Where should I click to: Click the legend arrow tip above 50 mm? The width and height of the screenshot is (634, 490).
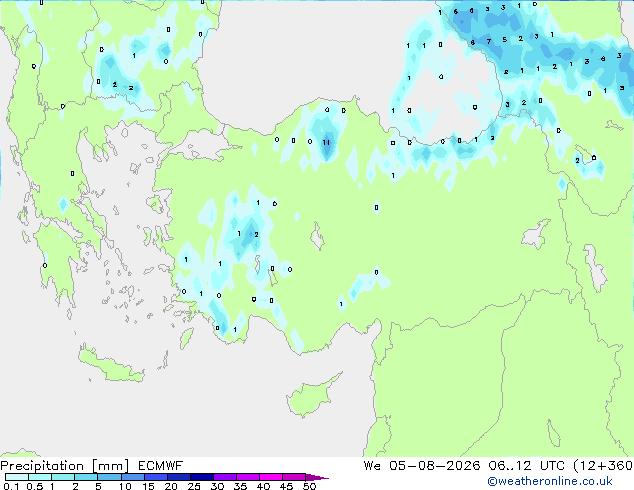click(x=317, y=477)
